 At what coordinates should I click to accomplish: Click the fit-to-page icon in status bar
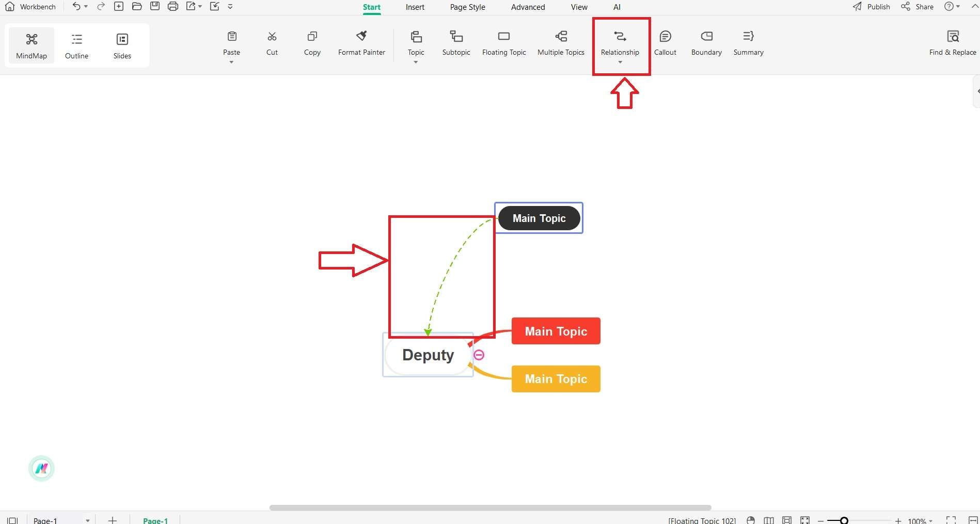point(787,520)
